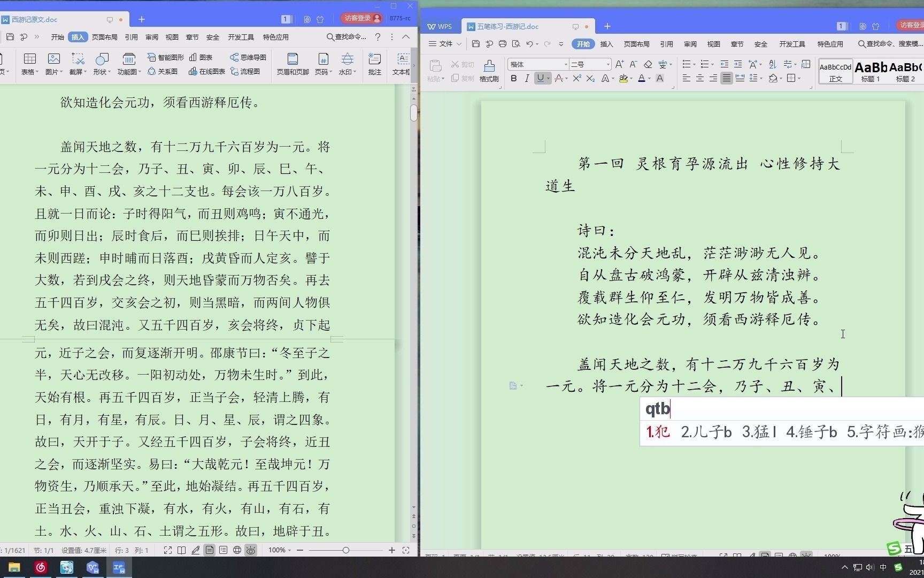Click the left window vertical scrollbar thumb
Viewport: 924px width, 578px height.
coord(414,113)
